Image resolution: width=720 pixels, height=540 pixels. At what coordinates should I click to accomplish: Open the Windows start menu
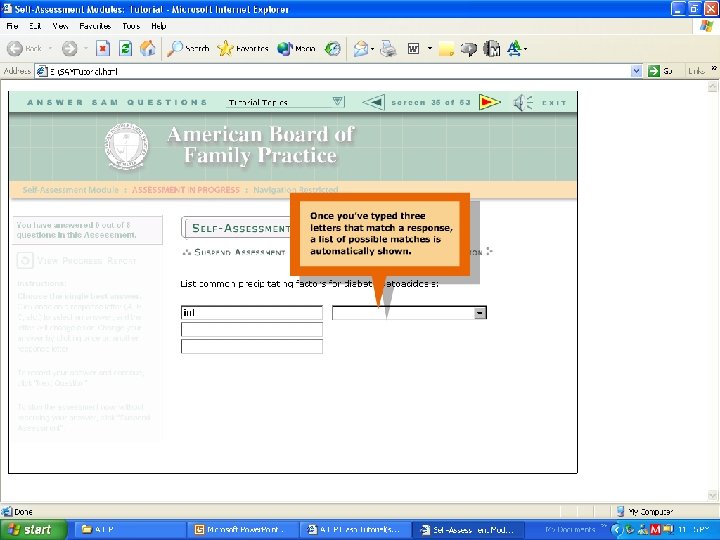(x=34, y=529)
